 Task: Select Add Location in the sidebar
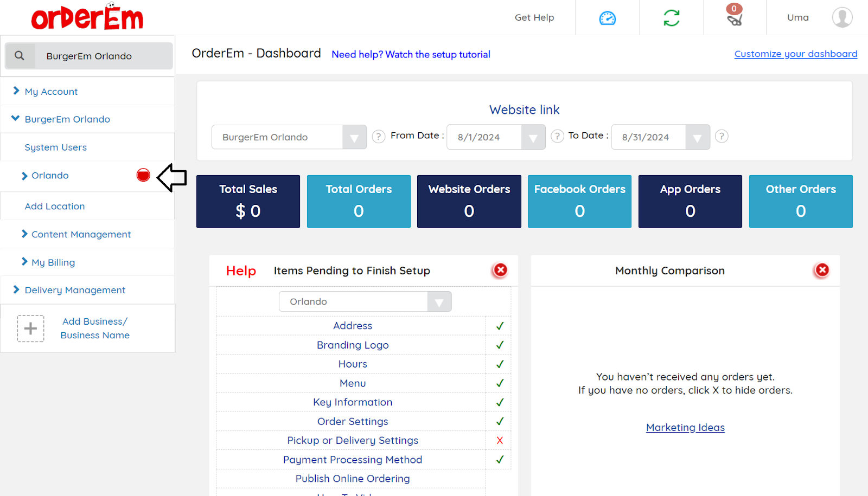[x=55, y=207]
